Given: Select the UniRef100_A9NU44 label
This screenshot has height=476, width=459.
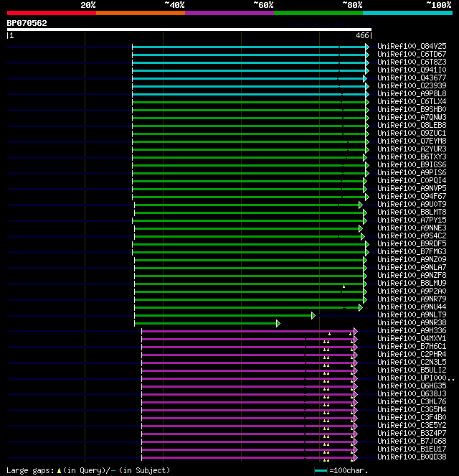Looking at the screenshot, I should pos(412,307).
